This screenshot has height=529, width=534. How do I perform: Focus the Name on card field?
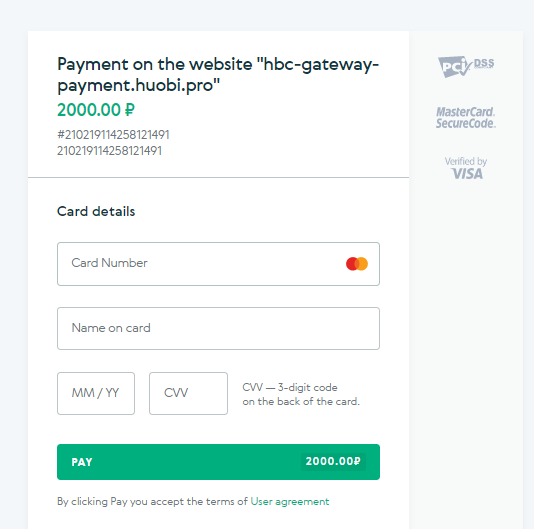[218, 328]
